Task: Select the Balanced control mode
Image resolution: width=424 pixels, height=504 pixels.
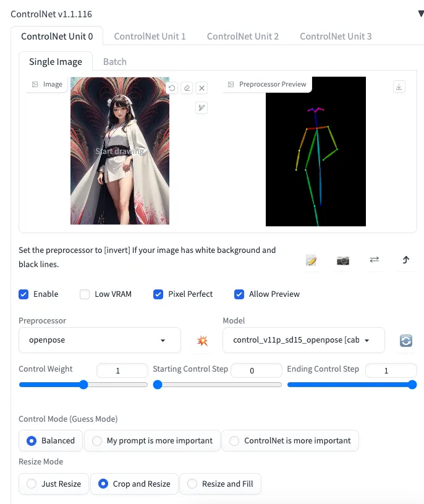Action: [x=51, y=440]
